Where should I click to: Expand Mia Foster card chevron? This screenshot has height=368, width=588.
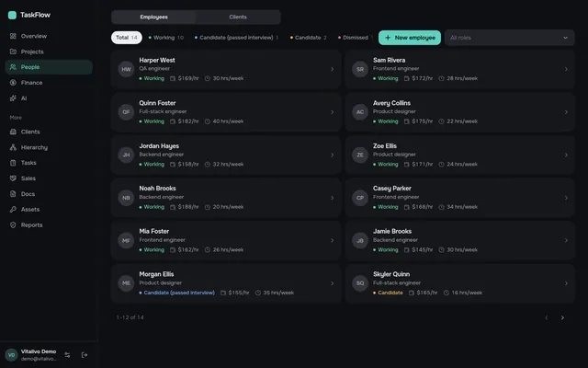coord(333,240)
